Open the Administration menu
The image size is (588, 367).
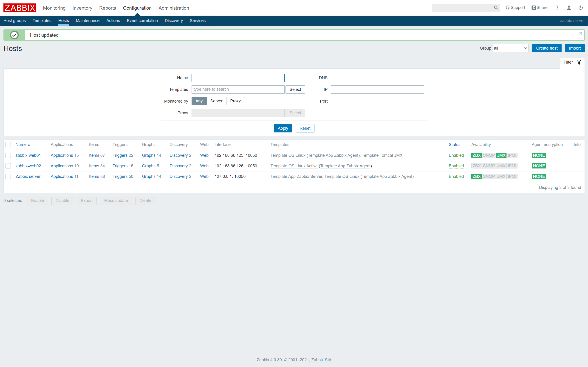pos(174,8)
